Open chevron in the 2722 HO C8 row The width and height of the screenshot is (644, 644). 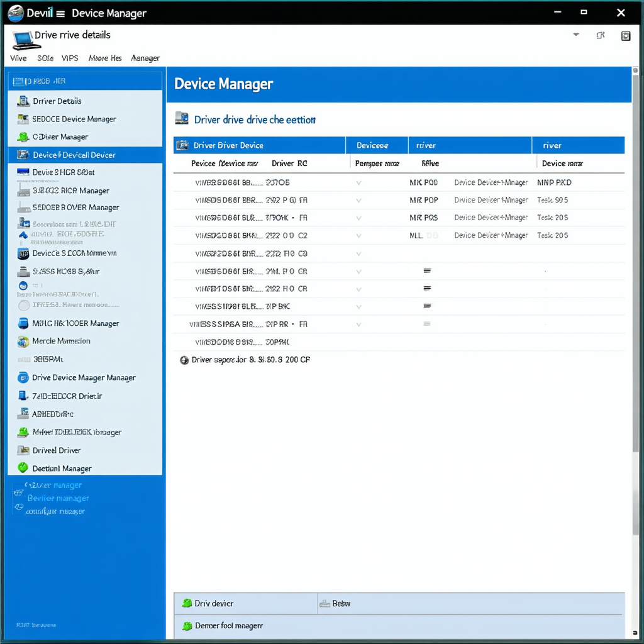358,254
